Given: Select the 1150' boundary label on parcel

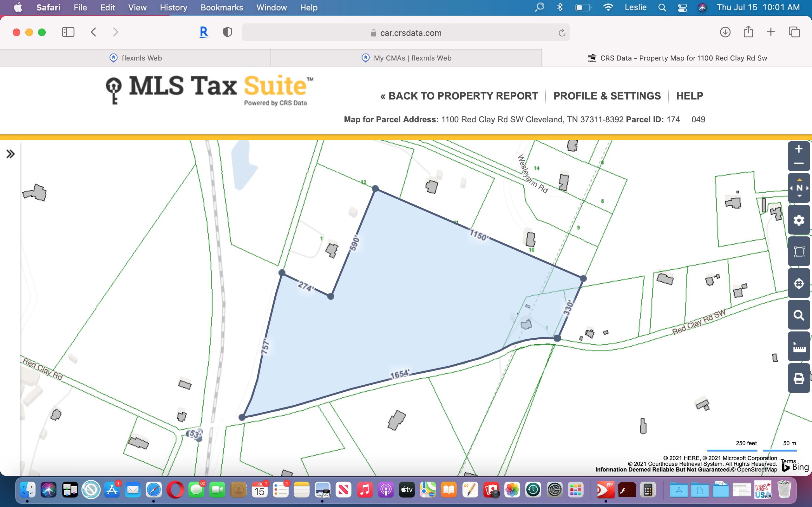Looking at the screenshot, I should pos(478,235).
